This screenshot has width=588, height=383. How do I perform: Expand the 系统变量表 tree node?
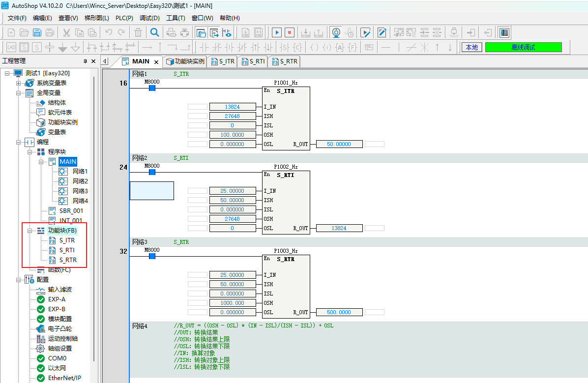(x=19, y=83)
